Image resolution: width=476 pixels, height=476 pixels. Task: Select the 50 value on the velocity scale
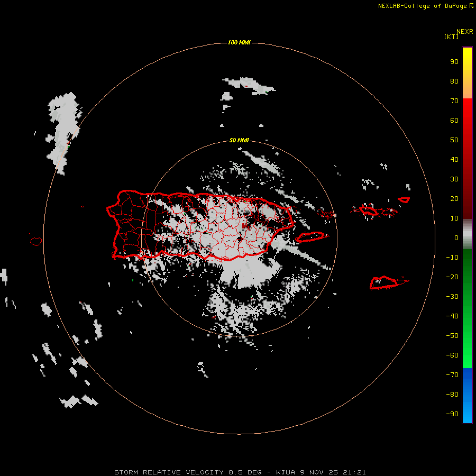click(x=454, y=140)
